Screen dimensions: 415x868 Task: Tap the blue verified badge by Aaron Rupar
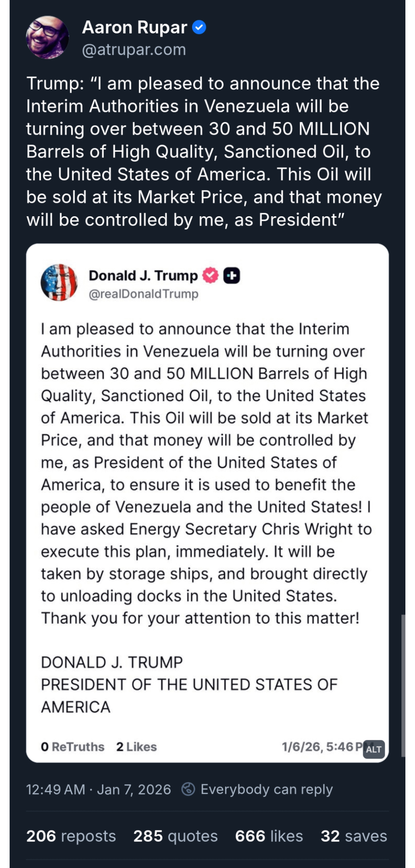199,28
